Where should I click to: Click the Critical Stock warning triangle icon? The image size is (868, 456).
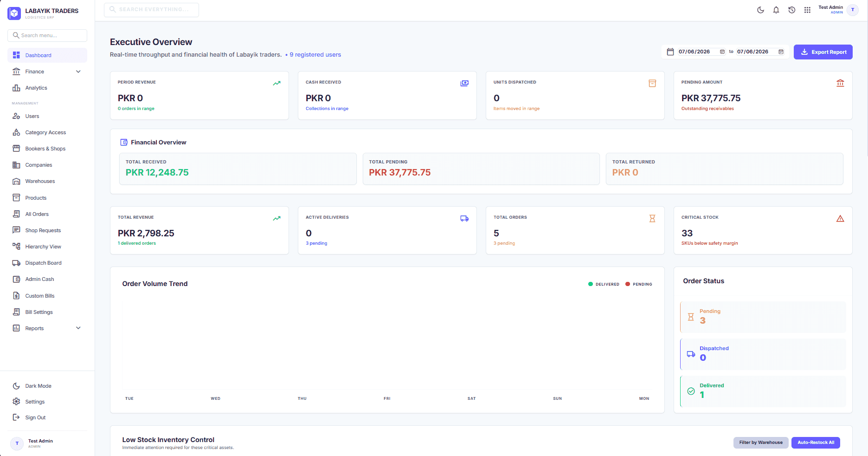pos(840,218)
